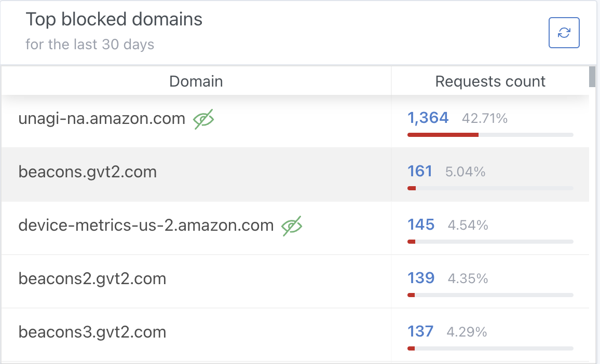The height and width of the screenshot is (364, 600).
Task: Sort by the Domain column header
Action: (196, 81)
